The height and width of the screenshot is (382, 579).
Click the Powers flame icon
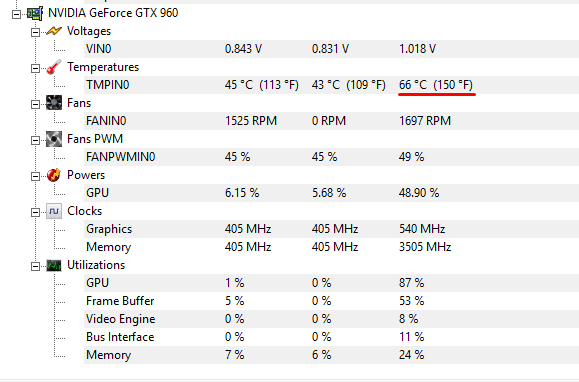54,175
